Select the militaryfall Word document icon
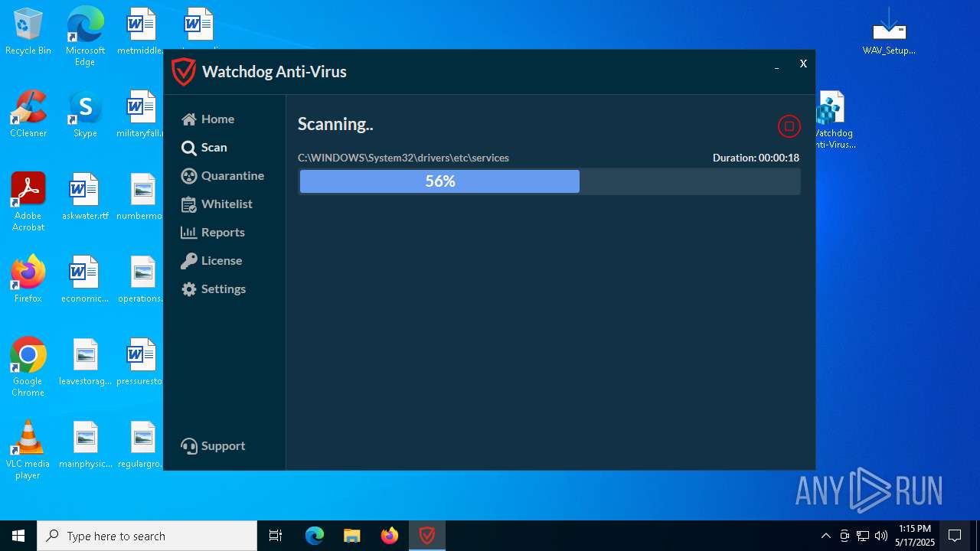Viewport: 980px width, 551px height. pos(141,115)
